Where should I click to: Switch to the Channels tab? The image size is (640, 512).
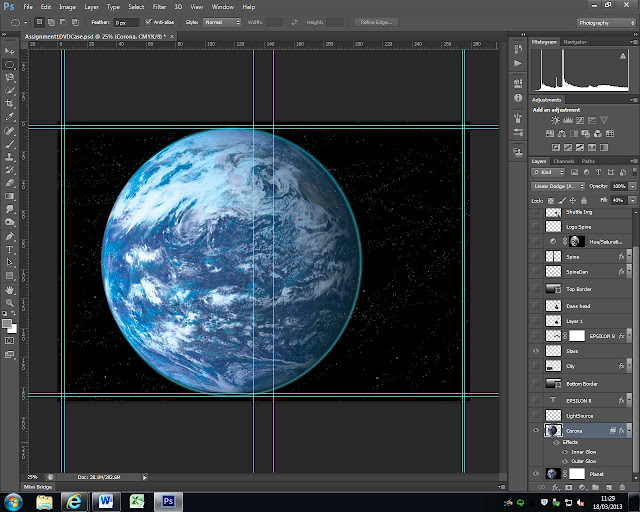click(564, 160)
